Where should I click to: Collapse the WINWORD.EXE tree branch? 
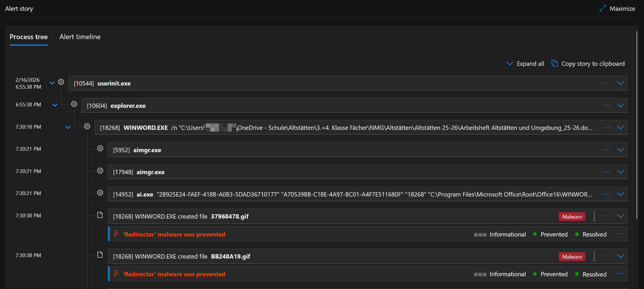click(x=68, y=127)
